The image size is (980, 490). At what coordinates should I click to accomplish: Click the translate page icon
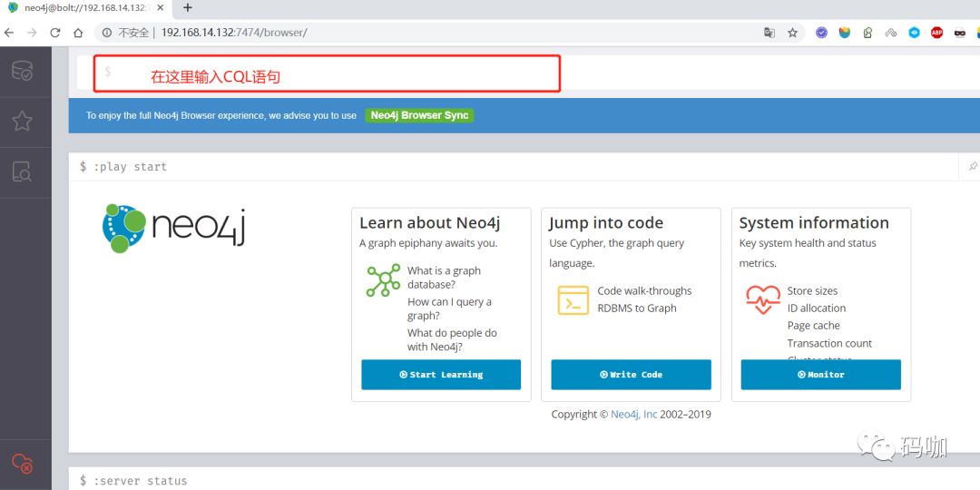click(x=769, y=33)
